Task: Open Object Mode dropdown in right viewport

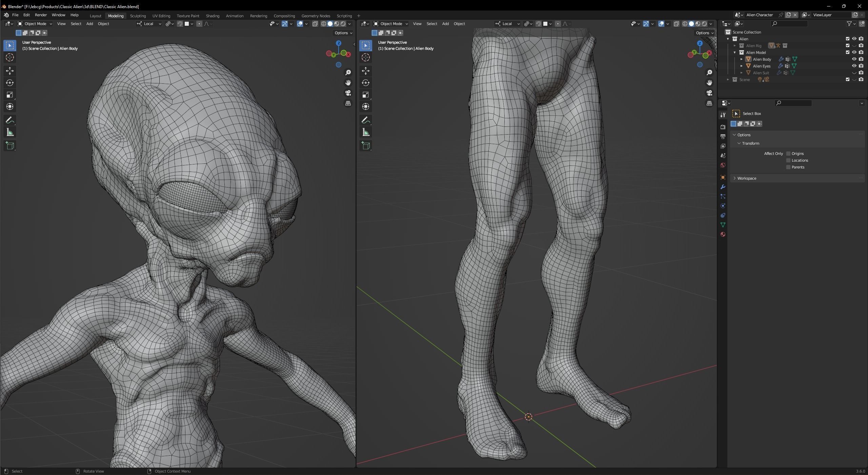Action: [x=391, y=24]
